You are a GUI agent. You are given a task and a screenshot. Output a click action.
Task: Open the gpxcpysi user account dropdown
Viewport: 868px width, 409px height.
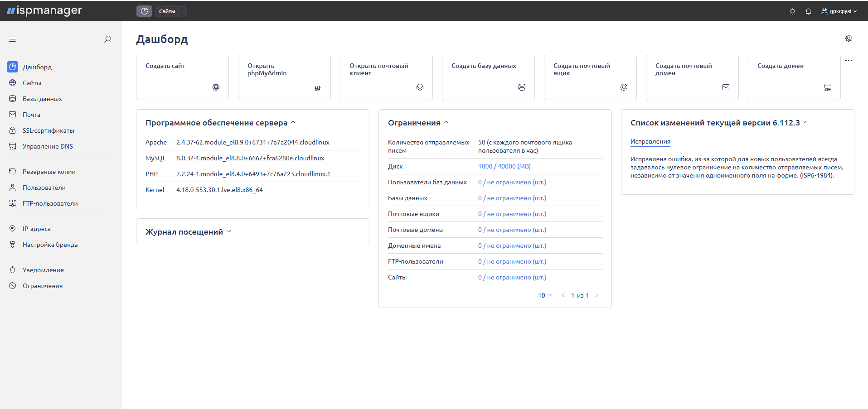(839, 11)
